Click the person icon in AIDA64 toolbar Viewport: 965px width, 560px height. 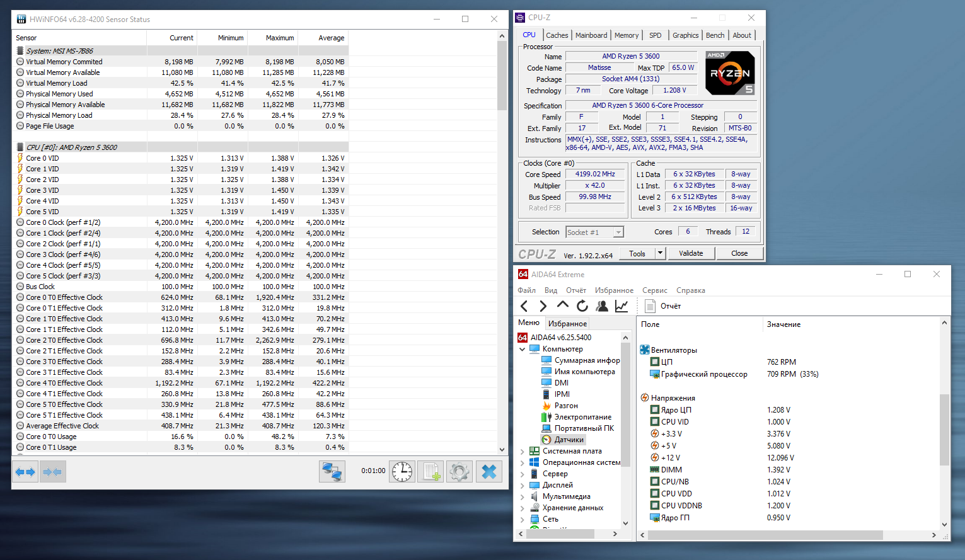602,306
